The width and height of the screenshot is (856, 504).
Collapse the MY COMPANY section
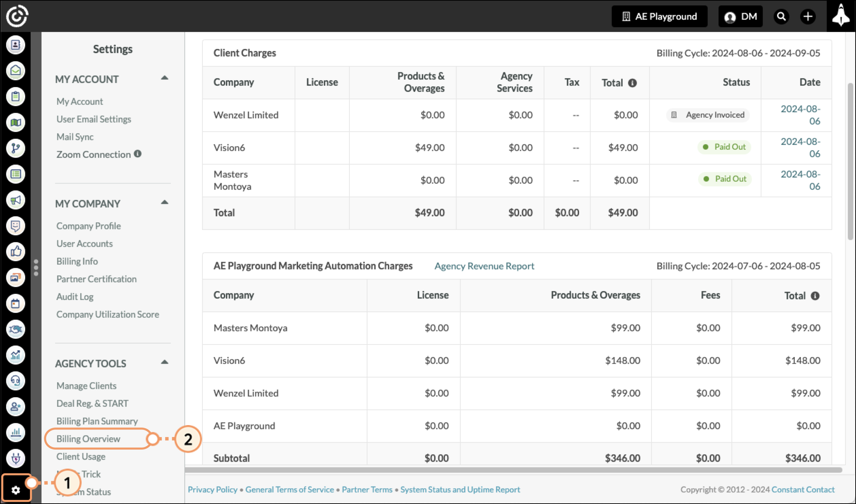(165, 203)
